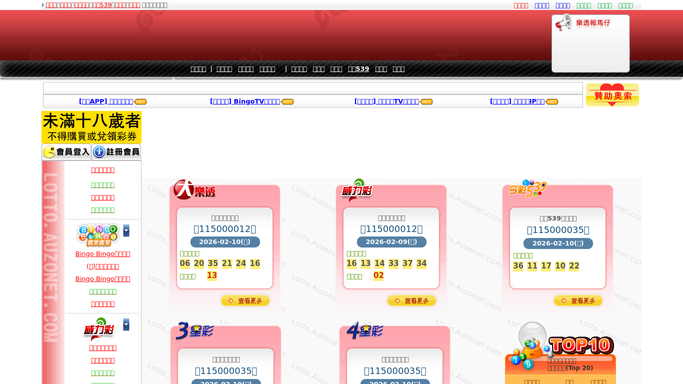
Task: Open the top-left header link containing 539
Action: click(93, 5)
